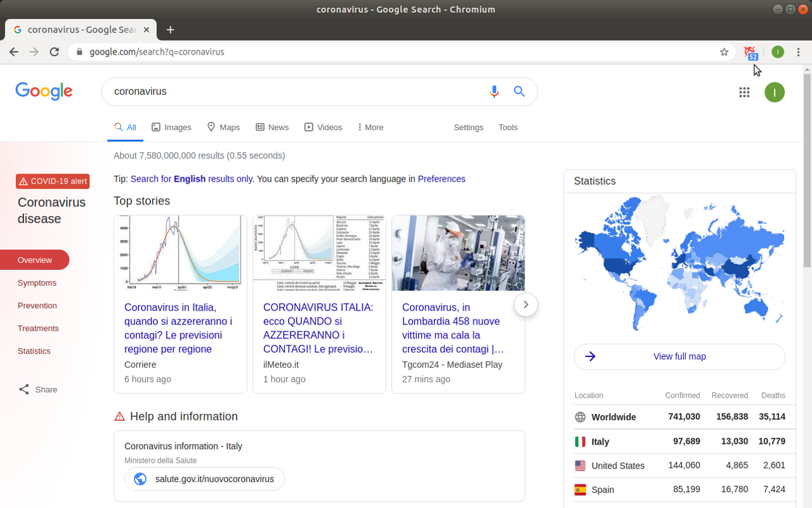Viewport: 812px width, 508px height.
Task: Open Corriere story about contagi per regione
Action: [x=179, y=328]
